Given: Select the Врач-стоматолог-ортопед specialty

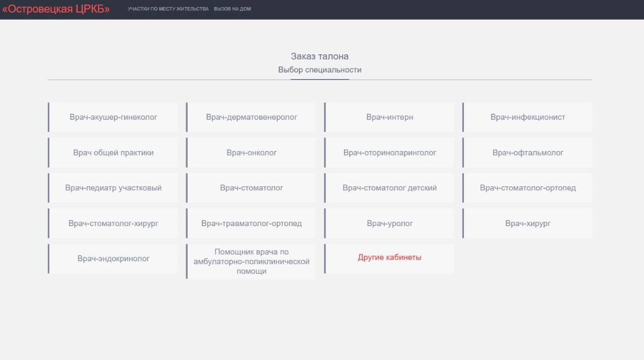Looking at the screenshot, I should [528, 188].
